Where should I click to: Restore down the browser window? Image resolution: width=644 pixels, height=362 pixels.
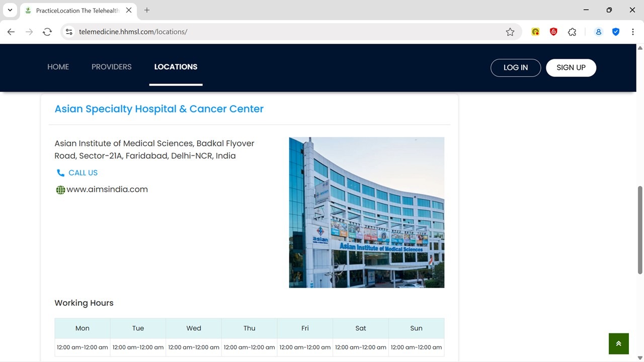pyautogui.click(x=609, y=10)
